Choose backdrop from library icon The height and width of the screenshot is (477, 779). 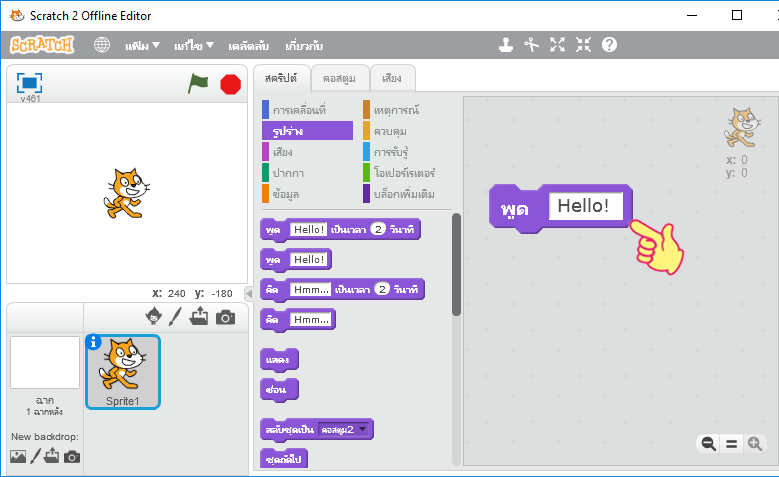point(18,456)
